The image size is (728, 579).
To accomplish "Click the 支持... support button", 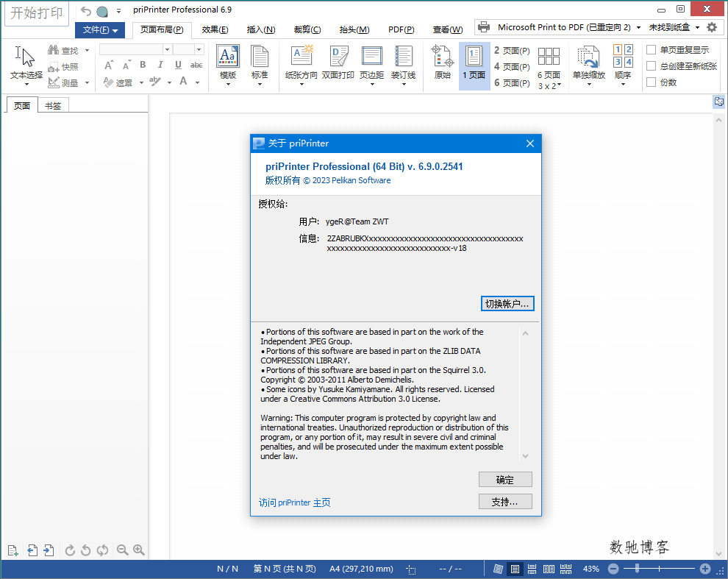I will 505,502.
